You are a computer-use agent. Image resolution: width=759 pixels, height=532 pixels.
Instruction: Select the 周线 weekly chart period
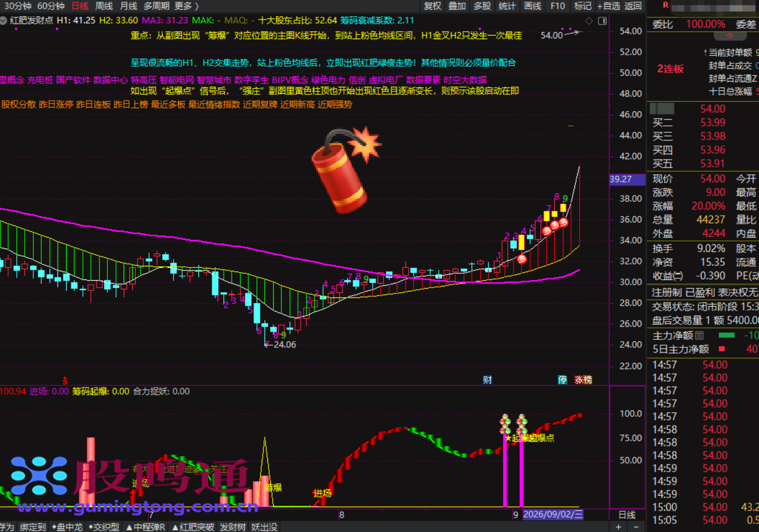point(104,6)
